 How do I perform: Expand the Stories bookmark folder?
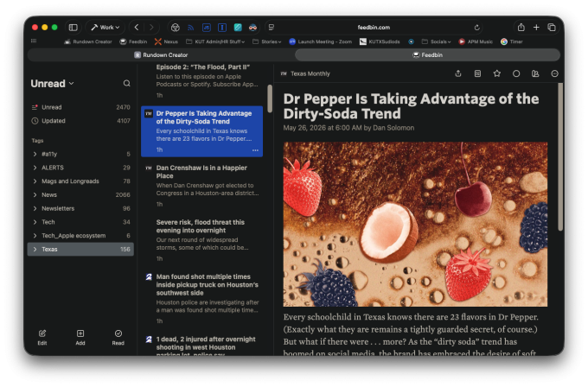point(266,41)
